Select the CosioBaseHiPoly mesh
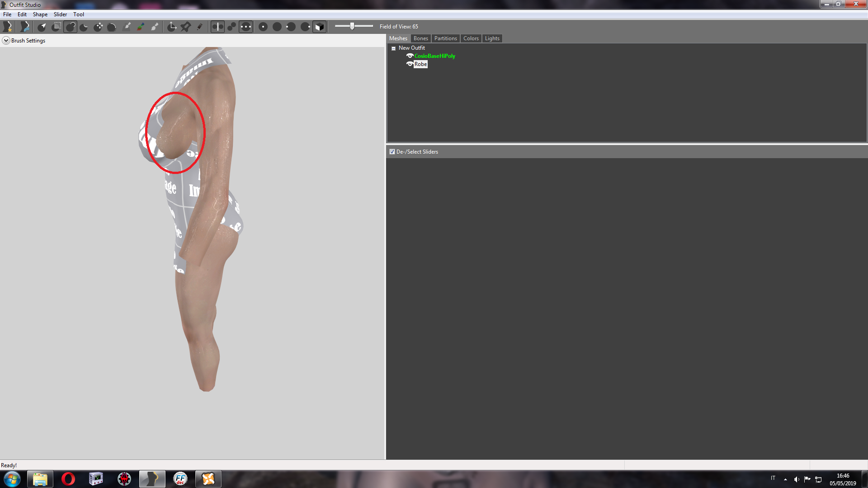This screenshot has width=868, height=488. coord(434,56)
